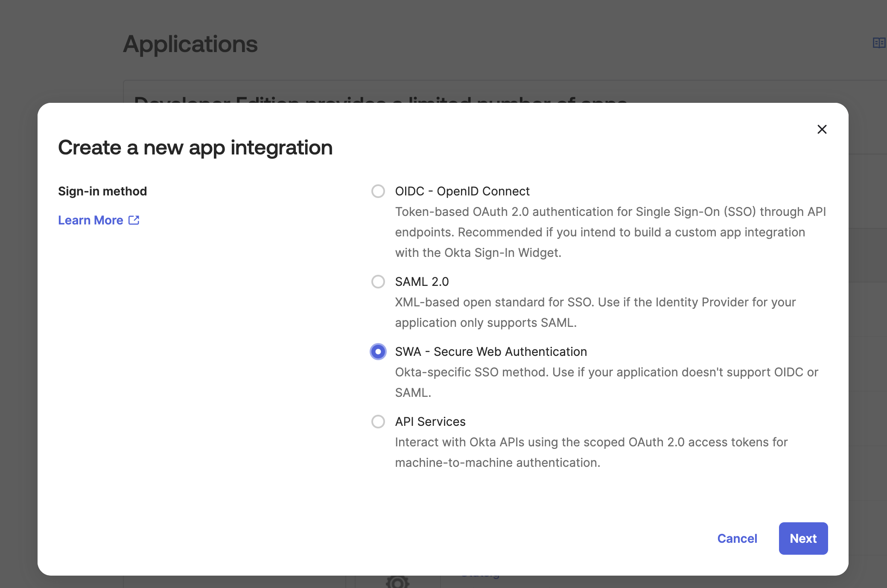Open the documentation book icon top right

coord(878,43)
